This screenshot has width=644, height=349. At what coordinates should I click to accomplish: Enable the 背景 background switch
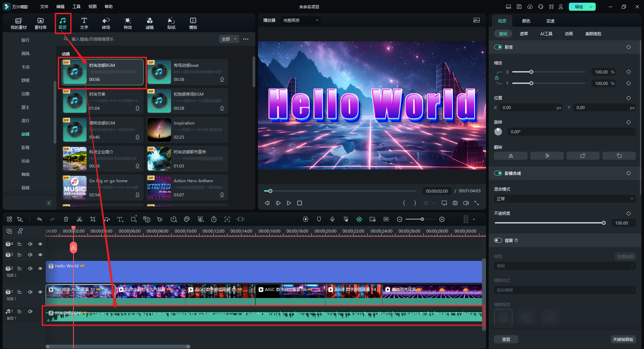pyautogui.click(x=498, y=240)
